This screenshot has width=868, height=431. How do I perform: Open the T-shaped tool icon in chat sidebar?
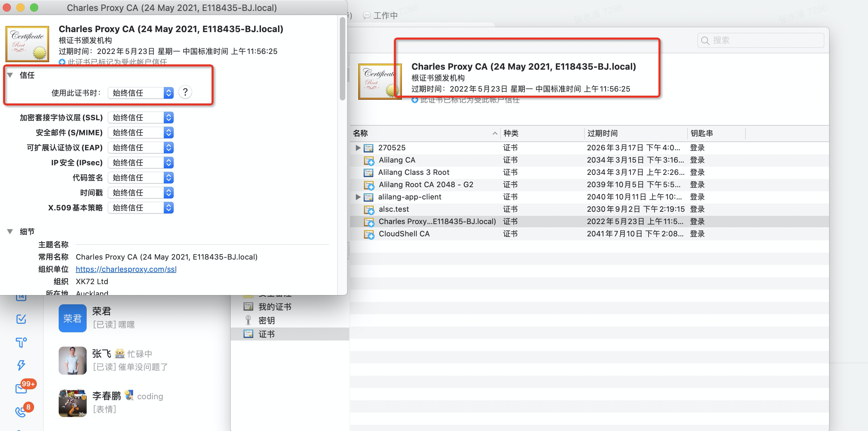[21, 342]
